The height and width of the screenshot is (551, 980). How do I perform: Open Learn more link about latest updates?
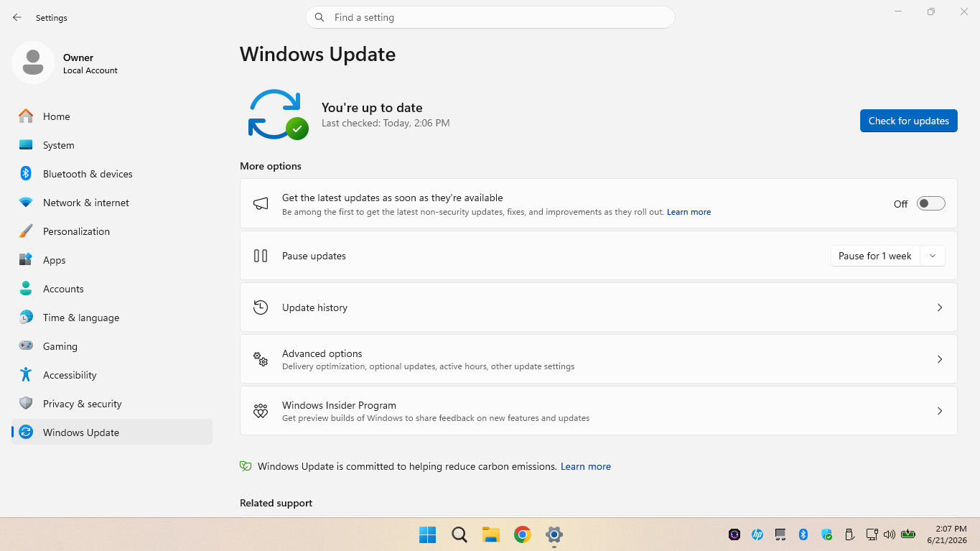coord(689,212)
